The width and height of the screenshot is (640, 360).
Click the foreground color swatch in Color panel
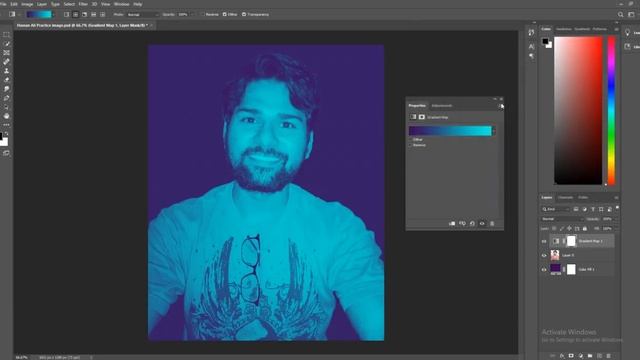tap(545, 41)
